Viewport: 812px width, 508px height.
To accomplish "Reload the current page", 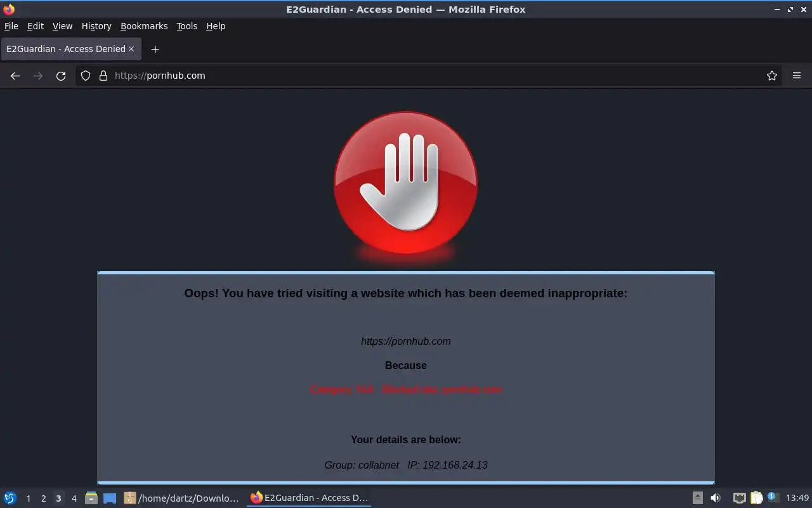I will click(x=61, y=76).
